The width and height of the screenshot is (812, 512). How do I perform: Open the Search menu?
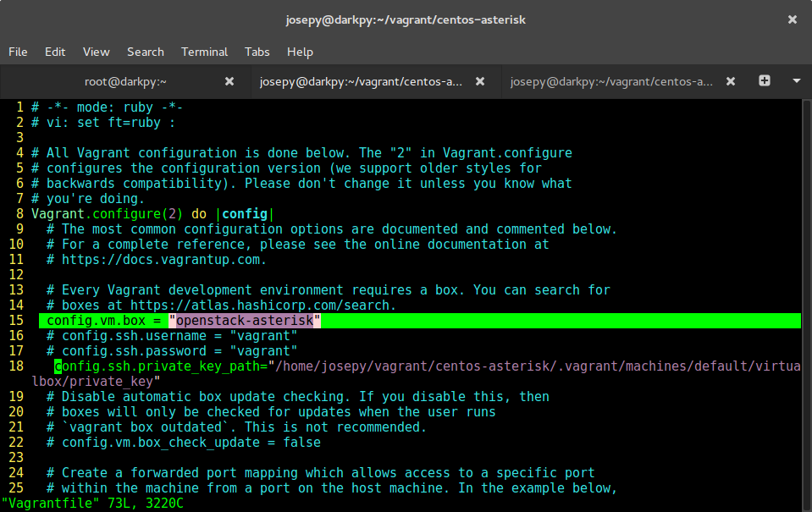(146, 52)
